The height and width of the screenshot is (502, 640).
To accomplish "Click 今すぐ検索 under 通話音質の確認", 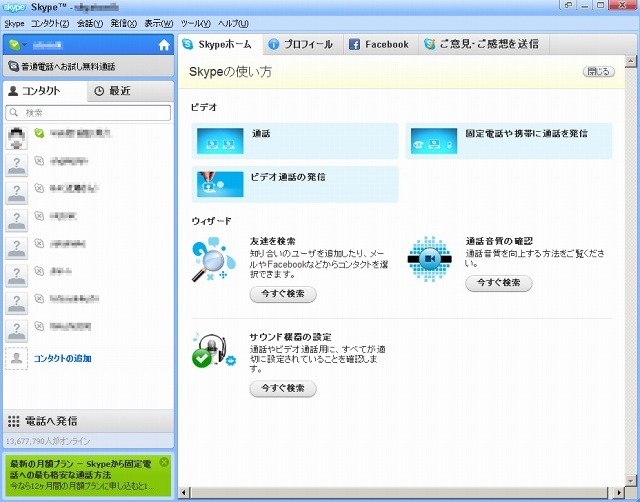I will [x=499, y=283].
